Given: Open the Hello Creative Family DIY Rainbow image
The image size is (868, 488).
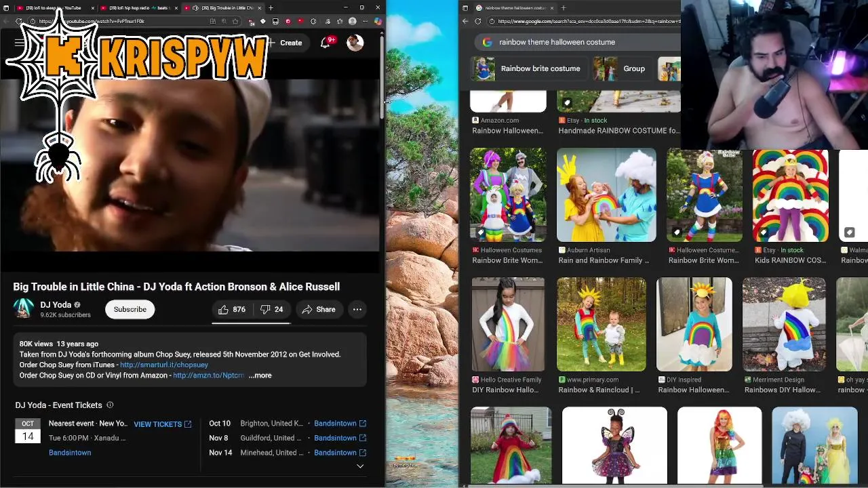Looking at the screenshot, I should pos(508,324).
